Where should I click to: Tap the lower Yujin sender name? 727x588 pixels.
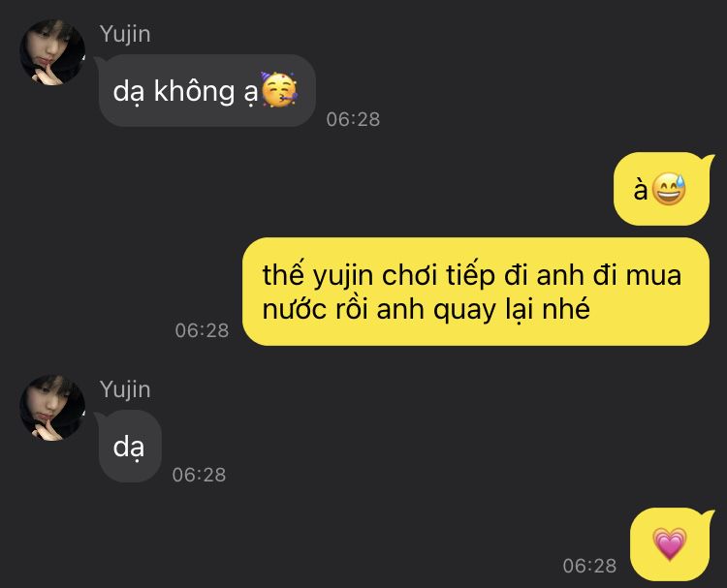point(125,390)
